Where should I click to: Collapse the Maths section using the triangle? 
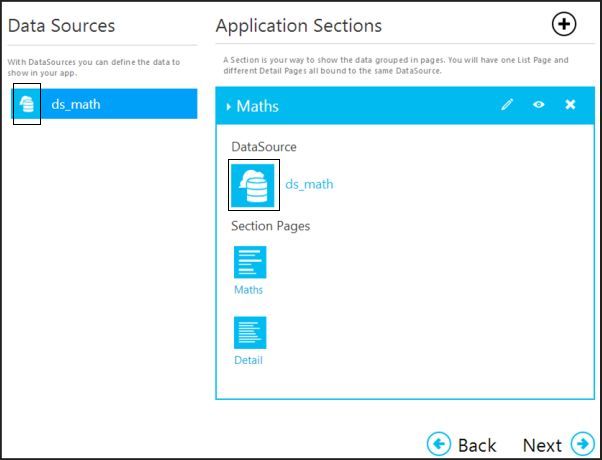pos(229,106)
